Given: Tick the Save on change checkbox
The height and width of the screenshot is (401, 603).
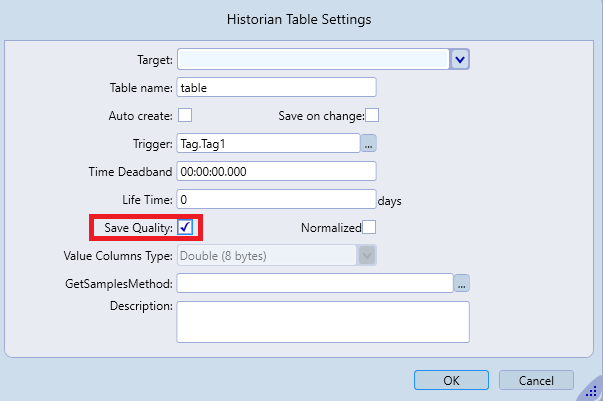Looking at the screenshot, I should (x=372, y=115).
